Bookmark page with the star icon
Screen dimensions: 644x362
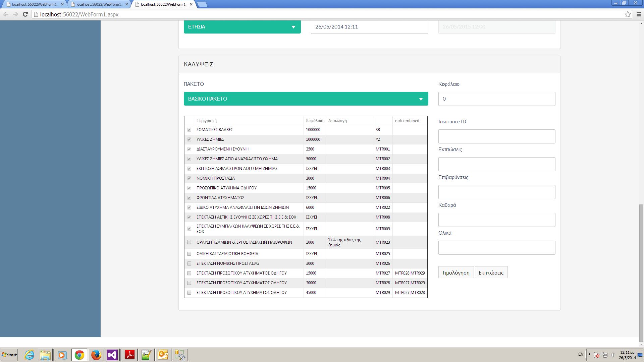point(628,14)
